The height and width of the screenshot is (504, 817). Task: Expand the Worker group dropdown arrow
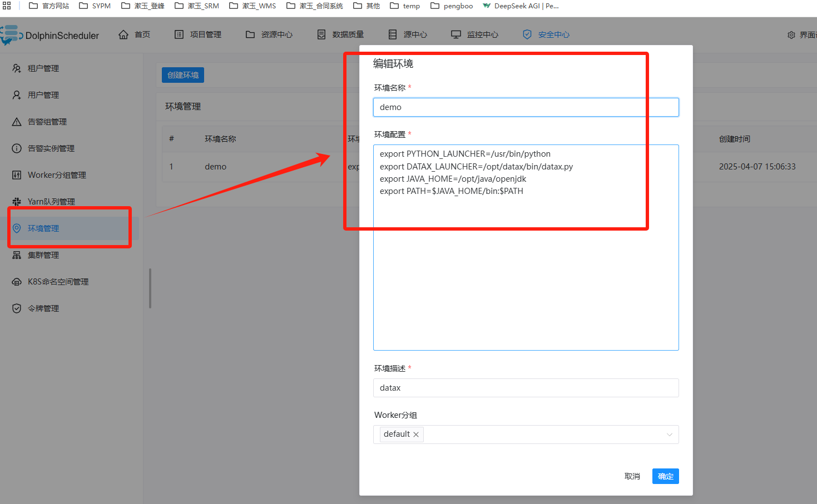[x=669, y=435]
